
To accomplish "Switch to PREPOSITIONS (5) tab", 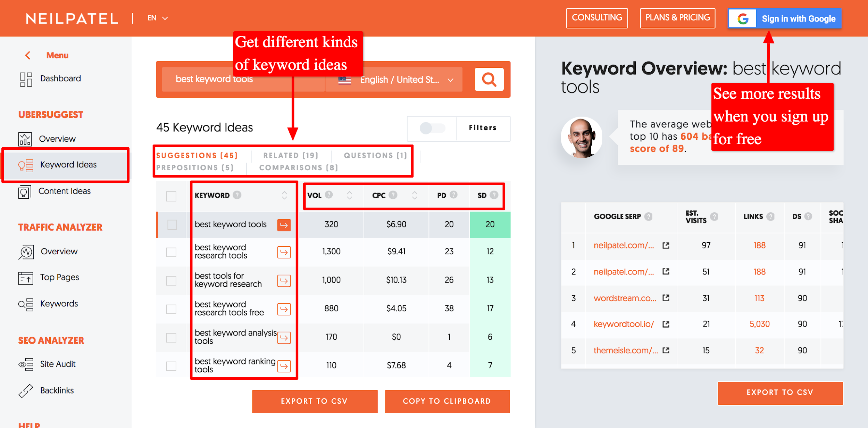I will [195, 168].
